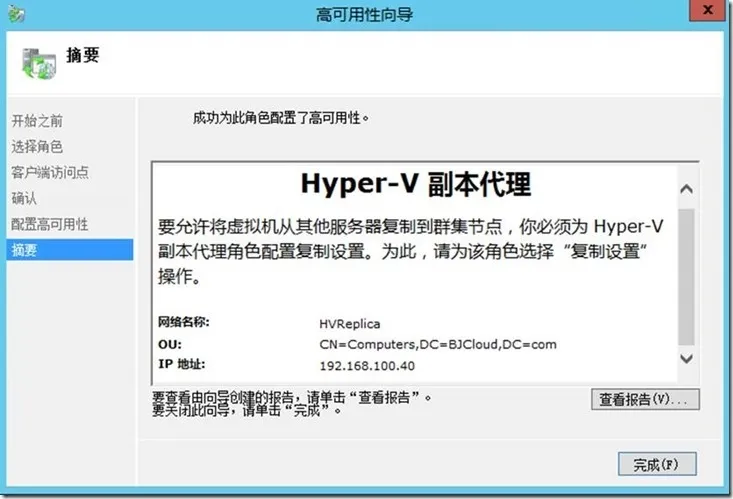
Task: Click the CN=Computers,DC=BJCloud,DC=com value
Action: click(438, 345)
